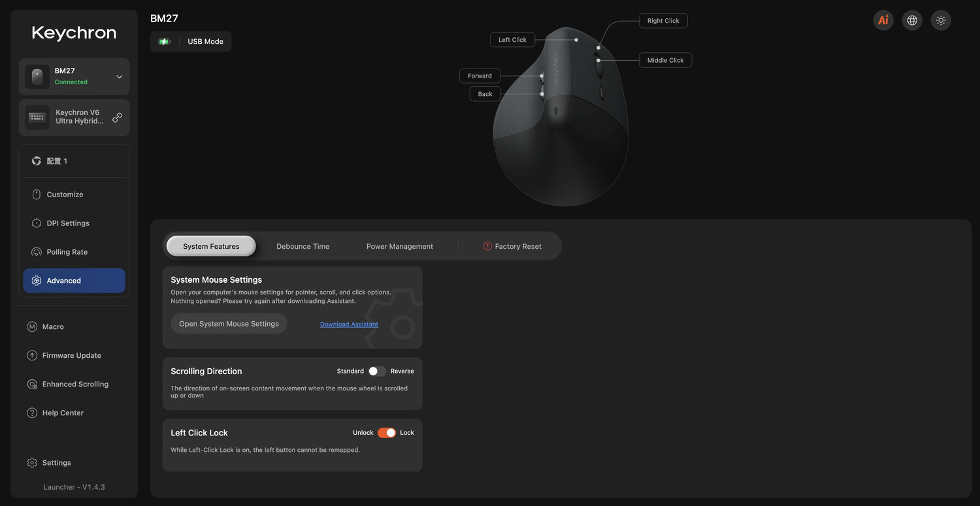Viewport: 980px width, 506px height.
Task: Click the mouse product image
Action: (x=561, y=116)
